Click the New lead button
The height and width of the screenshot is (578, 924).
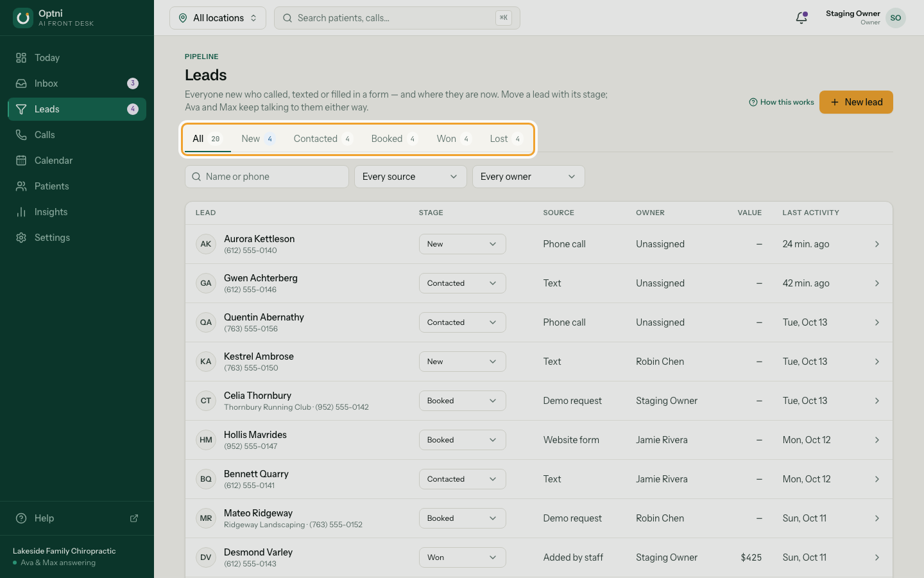pos(856,102)
